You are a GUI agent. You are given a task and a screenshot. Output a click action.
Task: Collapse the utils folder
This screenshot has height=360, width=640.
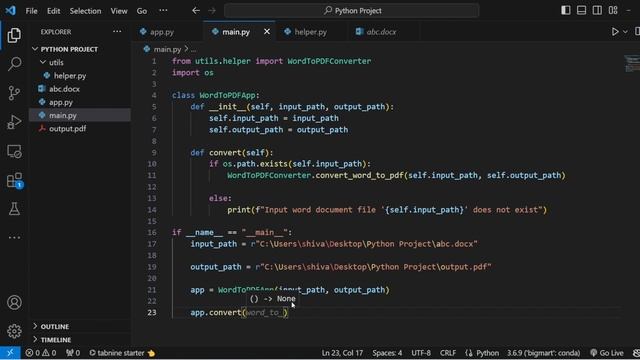pos(56,62)
